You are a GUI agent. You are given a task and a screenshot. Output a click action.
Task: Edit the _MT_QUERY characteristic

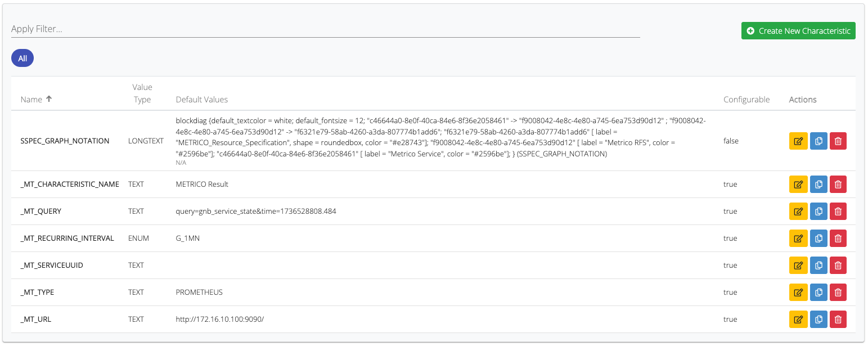coord(798,212)
